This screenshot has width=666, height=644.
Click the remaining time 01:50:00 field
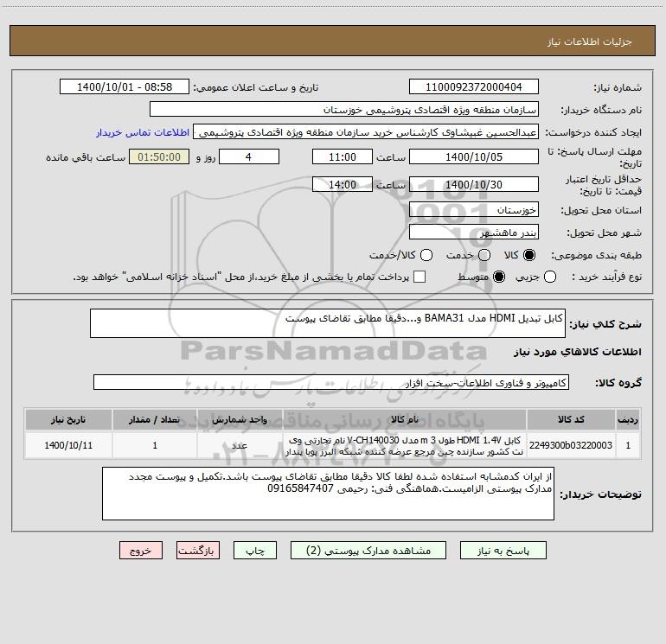click(x=159, y=157)
